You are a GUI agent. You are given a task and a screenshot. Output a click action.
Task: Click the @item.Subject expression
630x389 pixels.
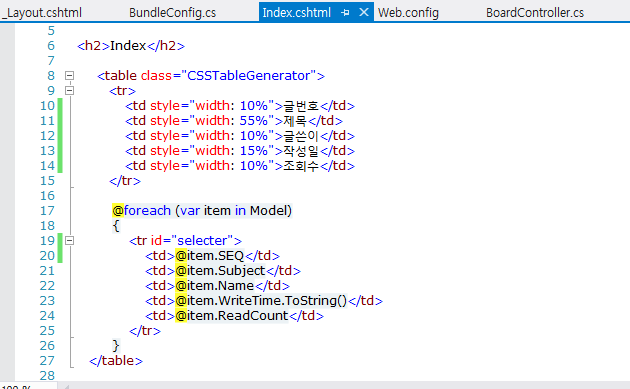point(221,270)
